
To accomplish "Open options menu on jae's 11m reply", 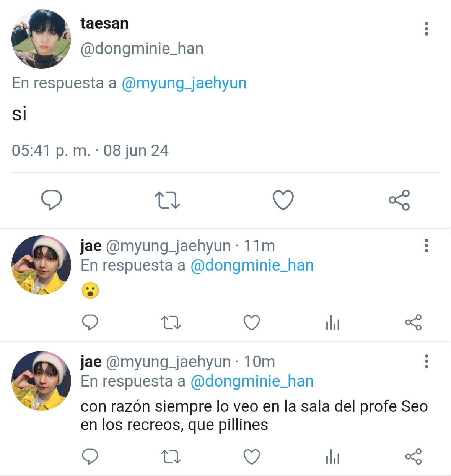I will tap(427, 245).
